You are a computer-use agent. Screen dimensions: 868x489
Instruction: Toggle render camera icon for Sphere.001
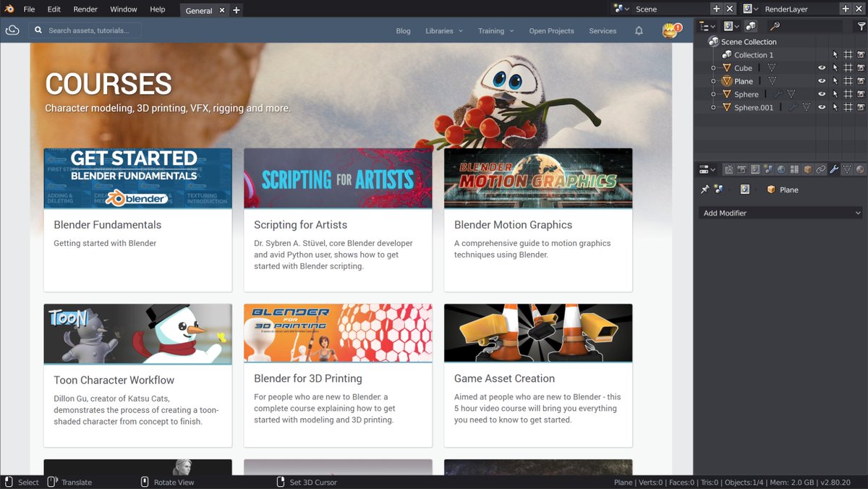[861, 107]
